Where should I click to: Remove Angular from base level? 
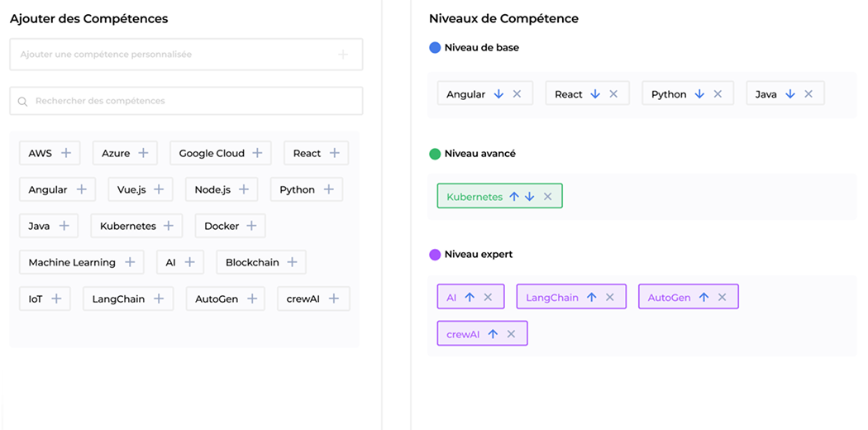coord(517,94)
